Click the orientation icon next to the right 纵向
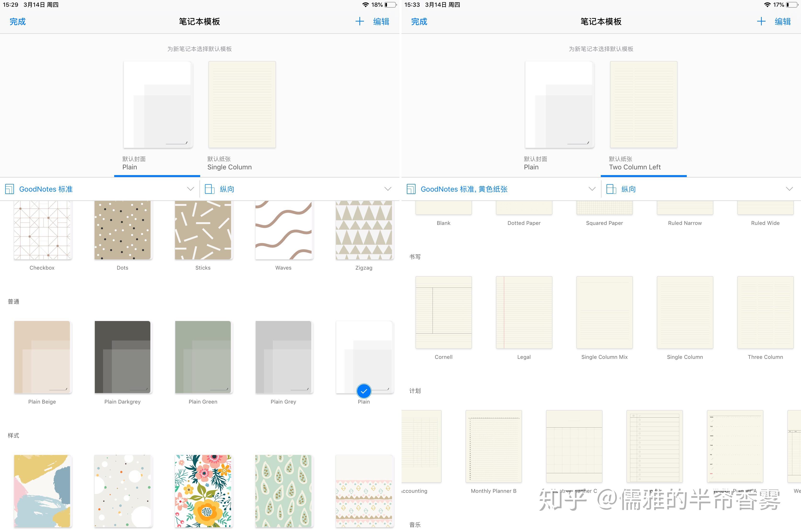Image resolution: width=801 pixels, height=532 pixels. [x=612, y=189]
